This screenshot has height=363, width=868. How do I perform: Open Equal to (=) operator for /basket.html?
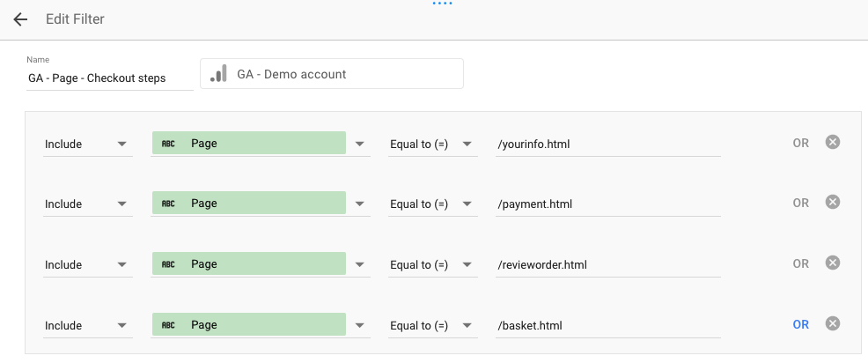(x=432, y=326)
